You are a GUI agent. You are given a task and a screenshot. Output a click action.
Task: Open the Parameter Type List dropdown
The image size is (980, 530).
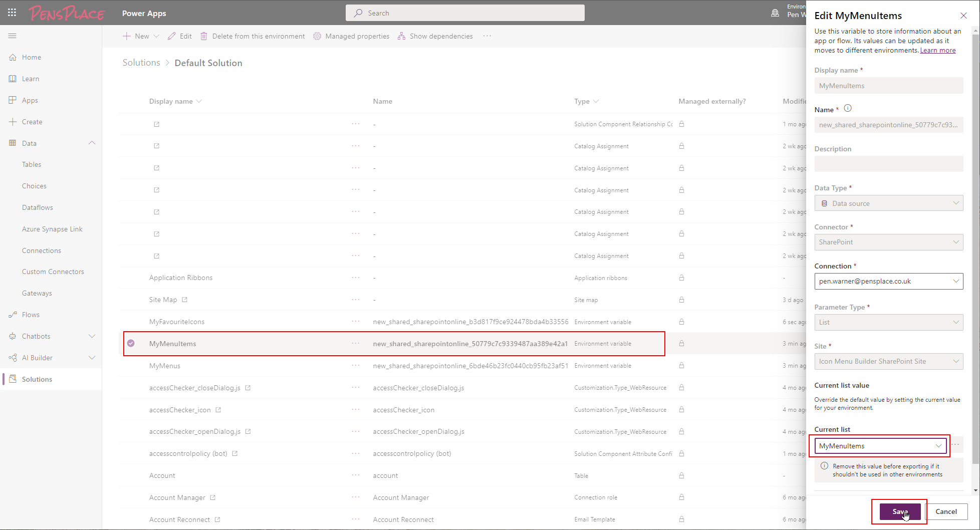pyautogui.click(x=889, y=322)
